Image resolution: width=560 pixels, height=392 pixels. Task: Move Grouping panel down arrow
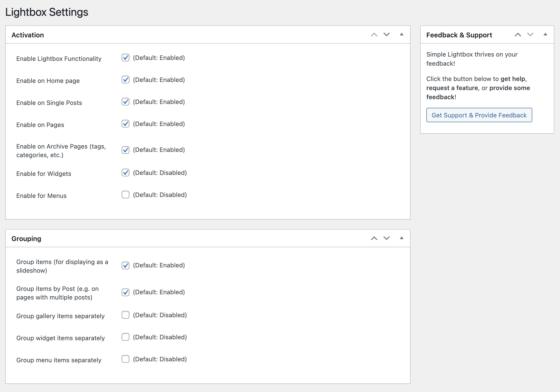386,238
